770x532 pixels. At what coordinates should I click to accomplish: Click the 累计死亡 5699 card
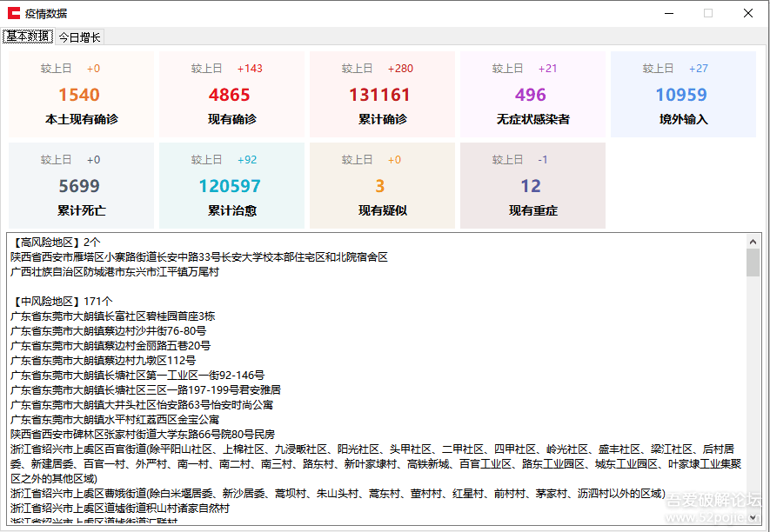click(x=81, y=185)
